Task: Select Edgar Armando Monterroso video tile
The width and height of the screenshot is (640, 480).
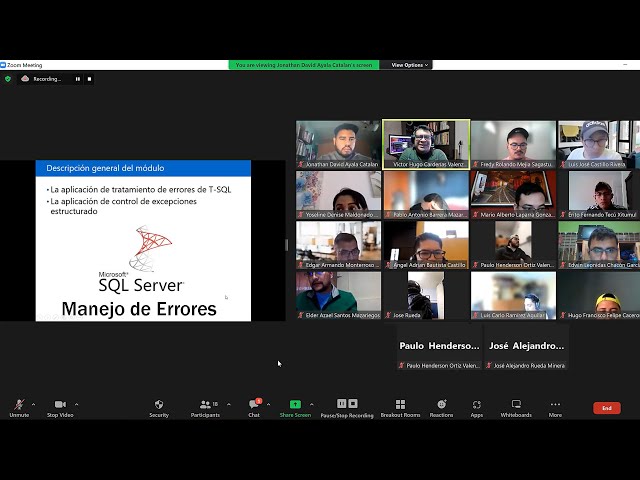Action: (338, 245)
